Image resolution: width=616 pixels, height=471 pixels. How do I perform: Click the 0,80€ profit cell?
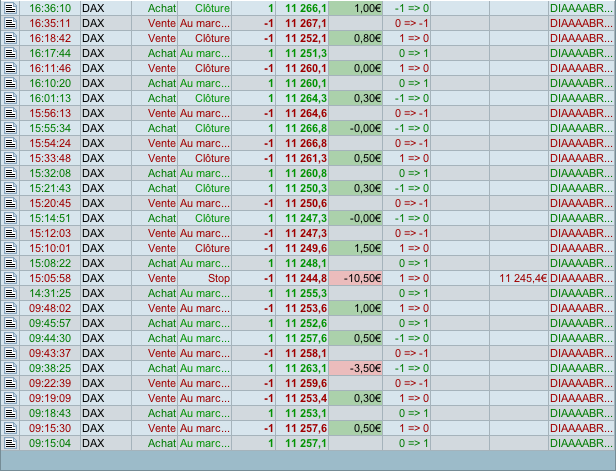356,38
